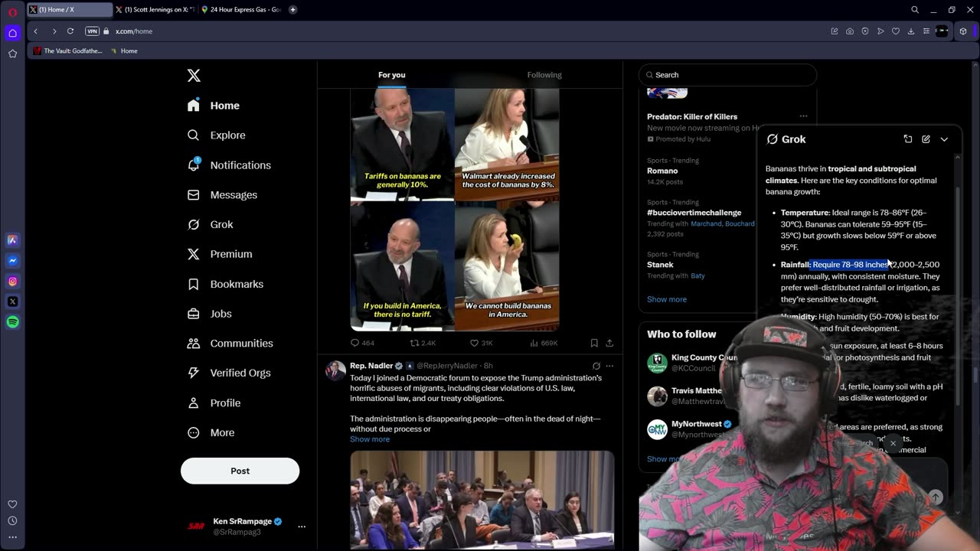Show more trending topics

click(667, 299)
